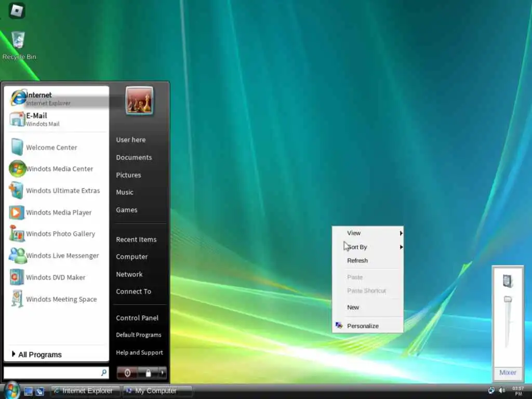The height and width of the screenshot is (399, 532).
Task: Open Pictures from Start menu
Action: pyautogui.click(x=128, y=175)
